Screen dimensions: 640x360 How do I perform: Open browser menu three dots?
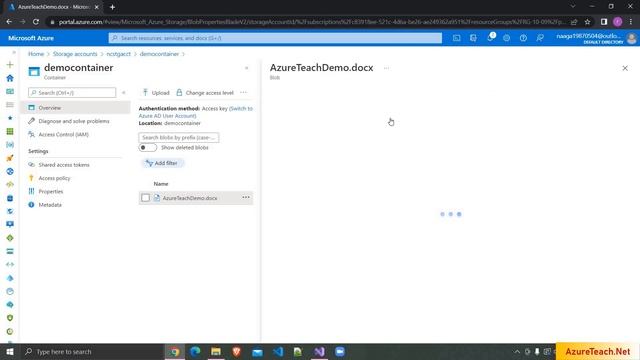click(631, 22)
